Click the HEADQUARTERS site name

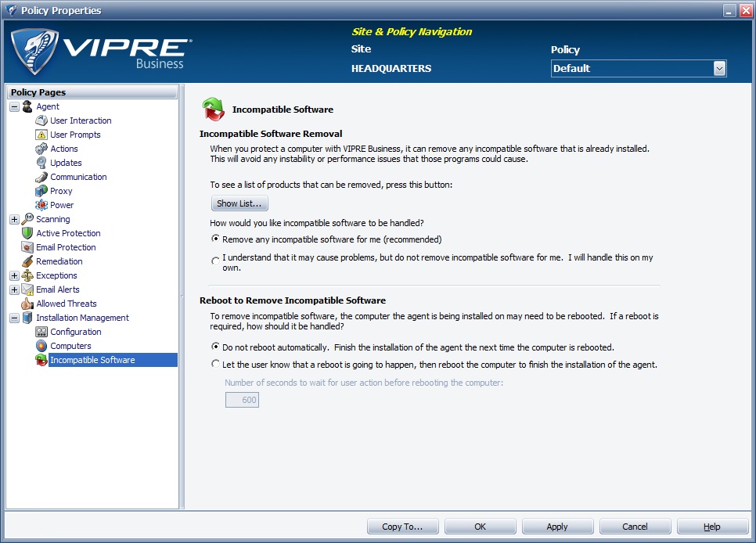(391, 69)
